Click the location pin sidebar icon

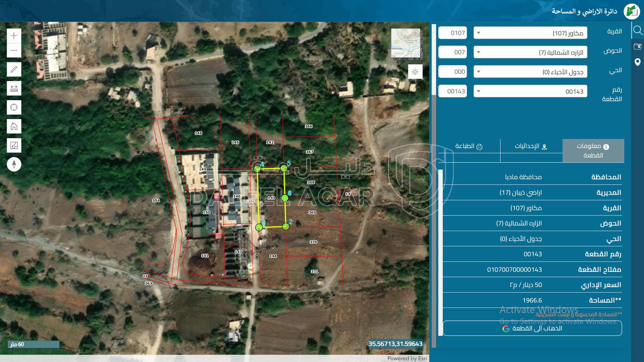[638, 62]
